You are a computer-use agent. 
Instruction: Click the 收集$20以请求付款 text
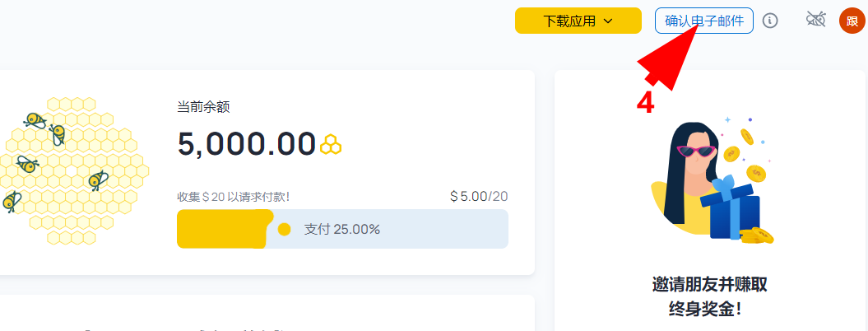pyautogui.click(x=234, y=197)
